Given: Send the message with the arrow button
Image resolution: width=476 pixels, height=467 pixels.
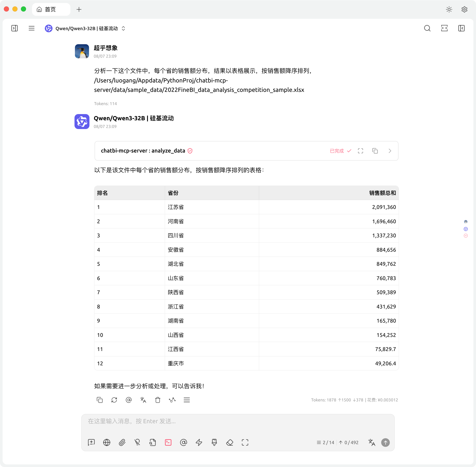Looking at the screenshot, I should click(x=385, y=442).
